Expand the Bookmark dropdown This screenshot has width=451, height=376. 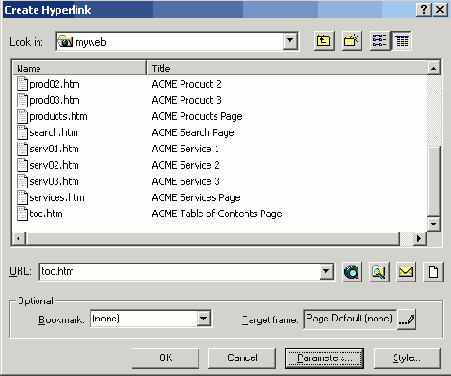tap(203, 319)
